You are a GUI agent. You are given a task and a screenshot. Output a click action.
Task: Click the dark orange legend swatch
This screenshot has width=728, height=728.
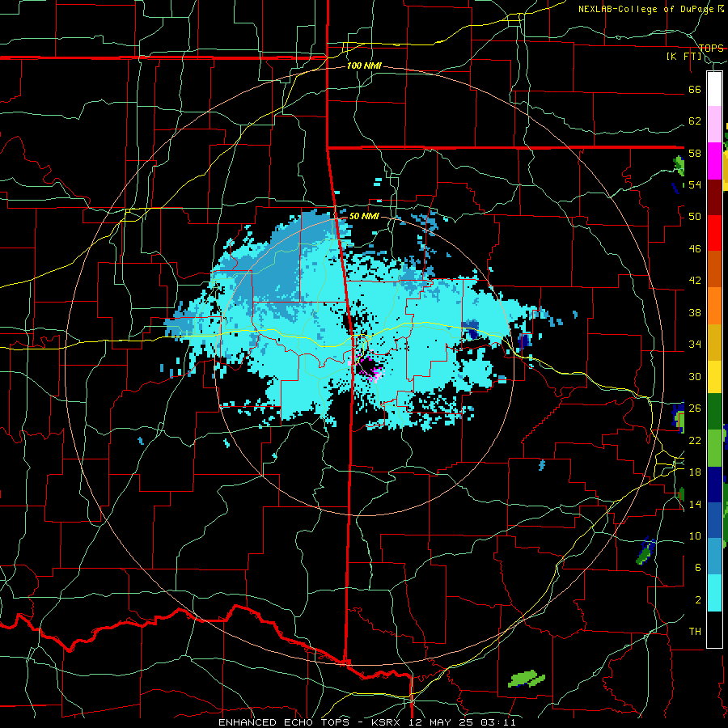pyautogui.click(x=714, y=269)
